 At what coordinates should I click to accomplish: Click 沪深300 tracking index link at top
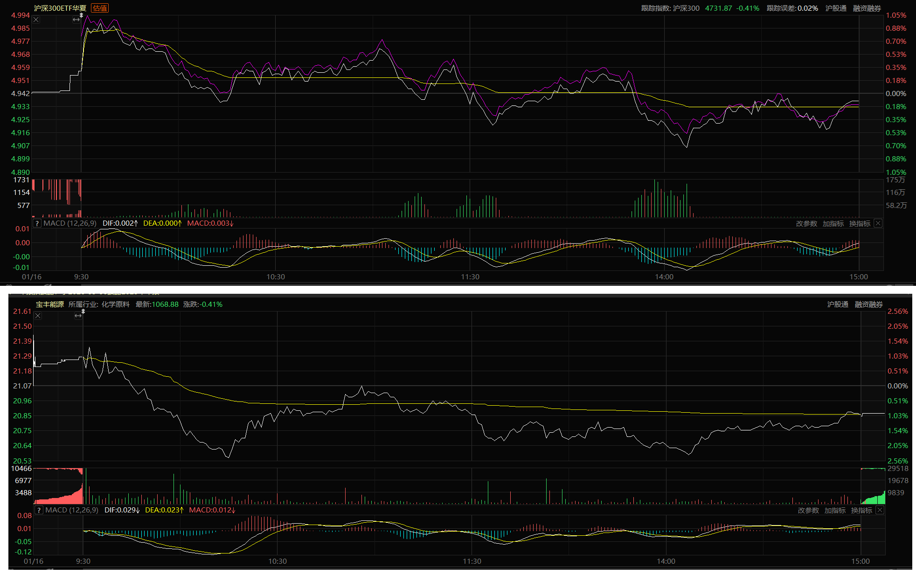[x=686, y=8]
